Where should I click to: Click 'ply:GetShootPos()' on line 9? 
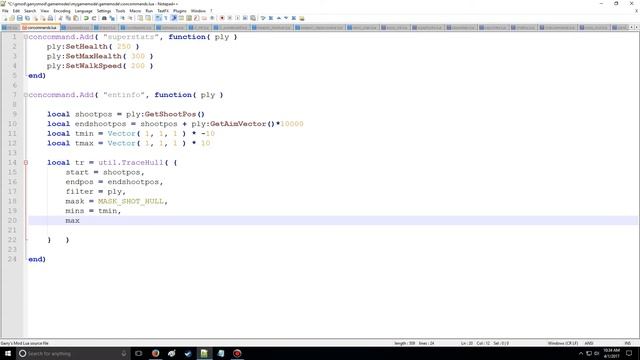[165, 114]
